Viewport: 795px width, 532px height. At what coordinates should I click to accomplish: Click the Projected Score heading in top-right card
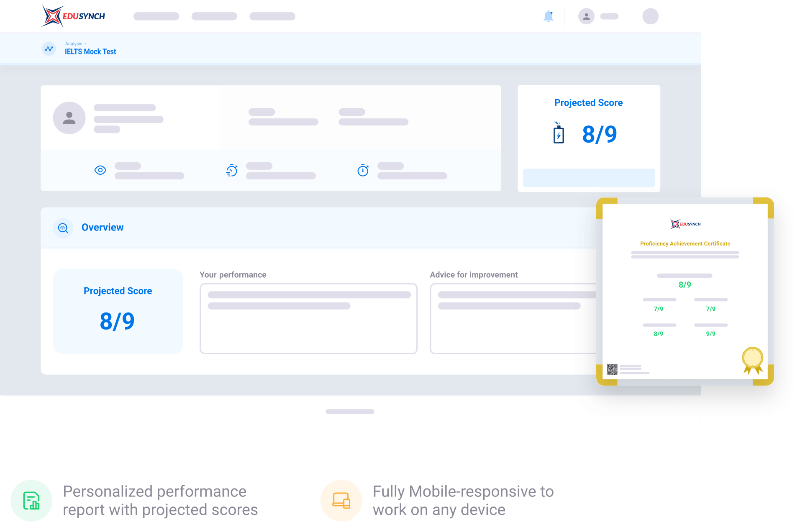point(588,103)
